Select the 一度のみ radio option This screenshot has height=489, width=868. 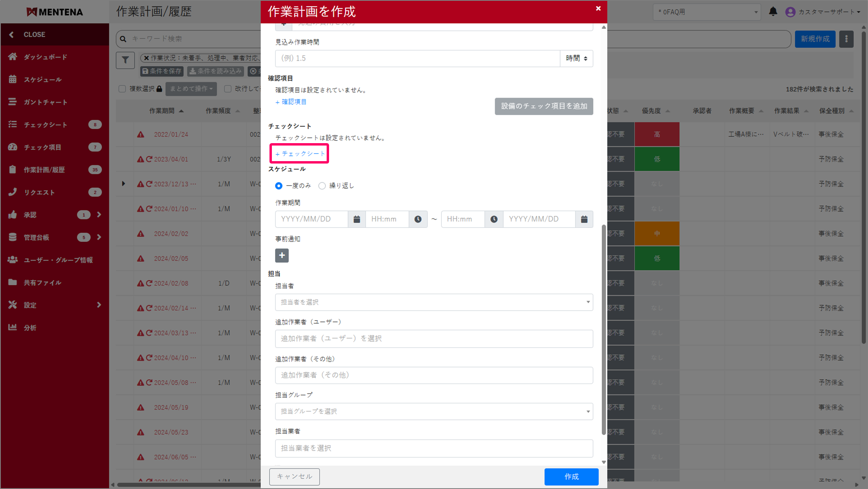coord(279,186)
